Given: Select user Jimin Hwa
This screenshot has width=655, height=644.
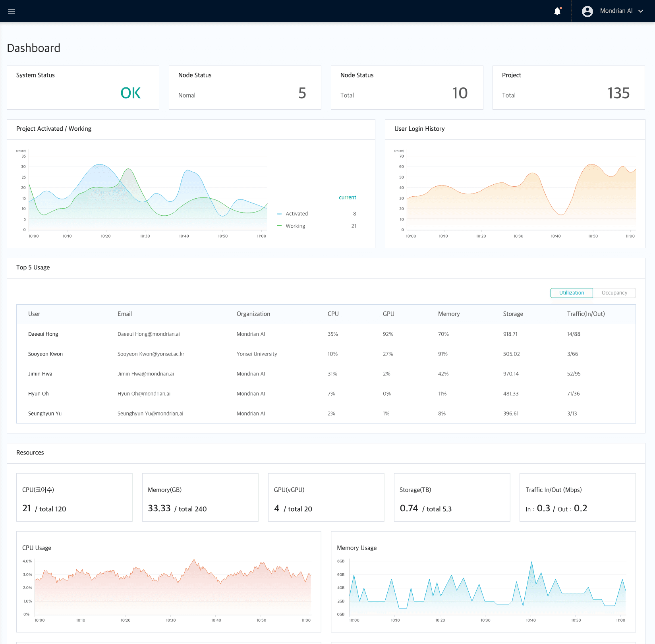Looking at the screenshot, I should point(40,374).
